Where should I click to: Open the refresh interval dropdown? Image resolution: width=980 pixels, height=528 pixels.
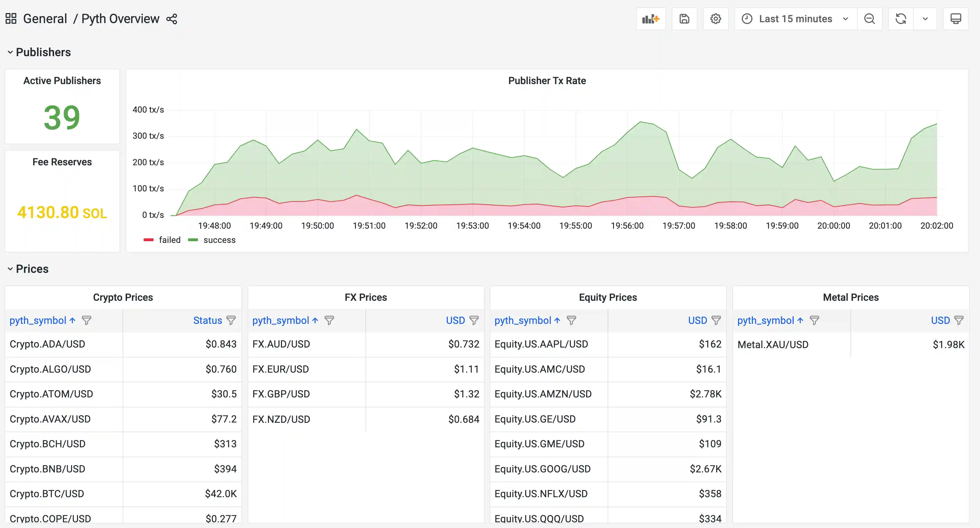(x=925, y=19)
